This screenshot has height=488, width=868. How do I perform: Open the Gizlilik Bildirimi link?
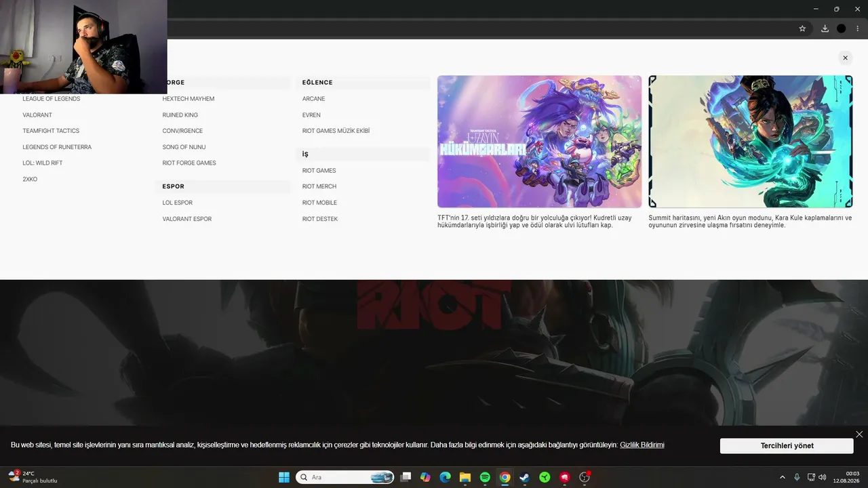(642, 445)
